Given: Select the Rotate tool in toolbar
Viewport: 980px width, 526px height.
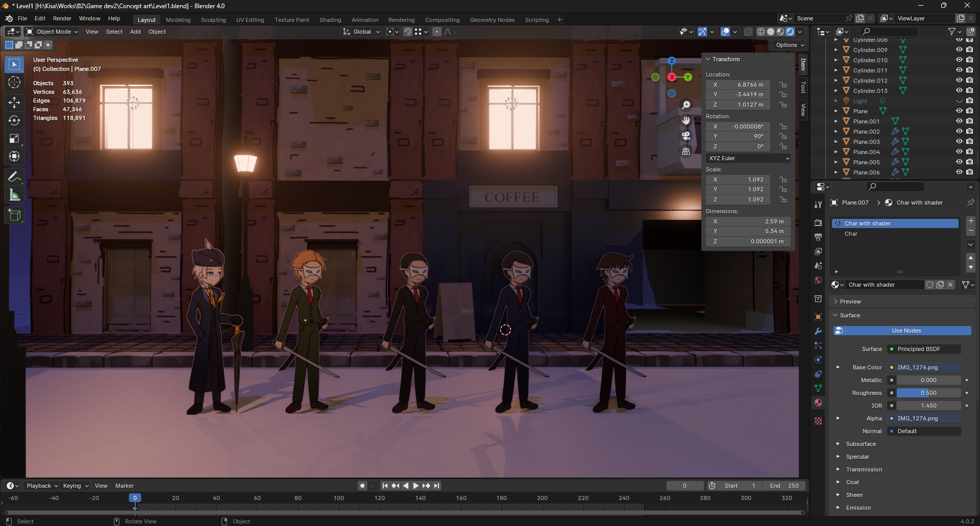Looking at the screenshot, I should coord(14,120).
